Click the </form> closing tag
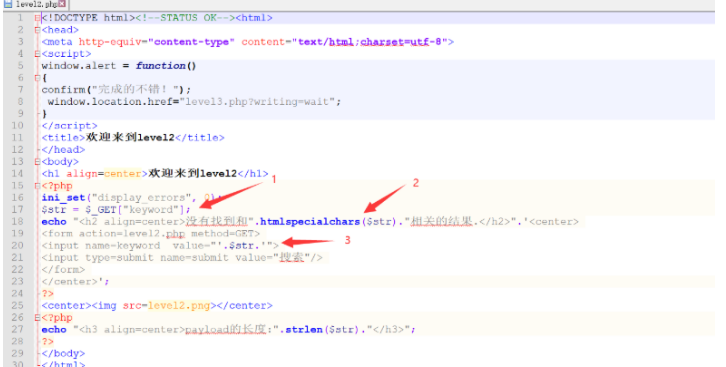 pos(63,270)
